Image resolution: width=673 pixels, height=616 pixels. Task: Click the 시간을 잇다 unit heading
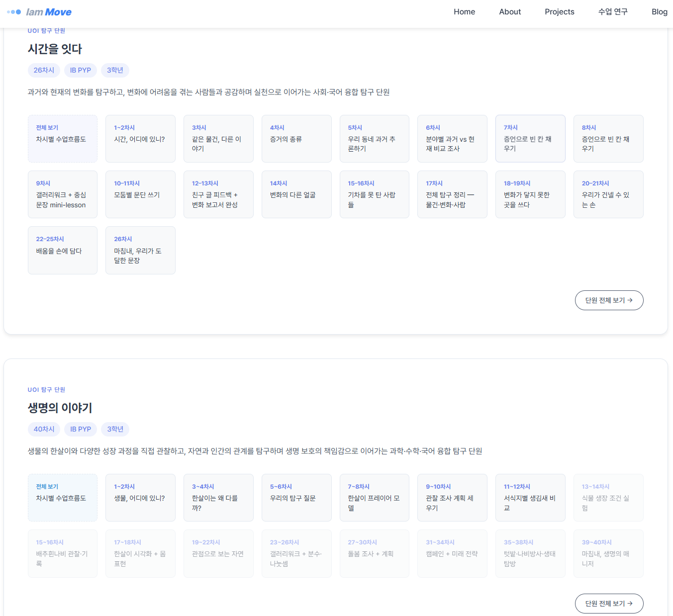pos(55,49)
